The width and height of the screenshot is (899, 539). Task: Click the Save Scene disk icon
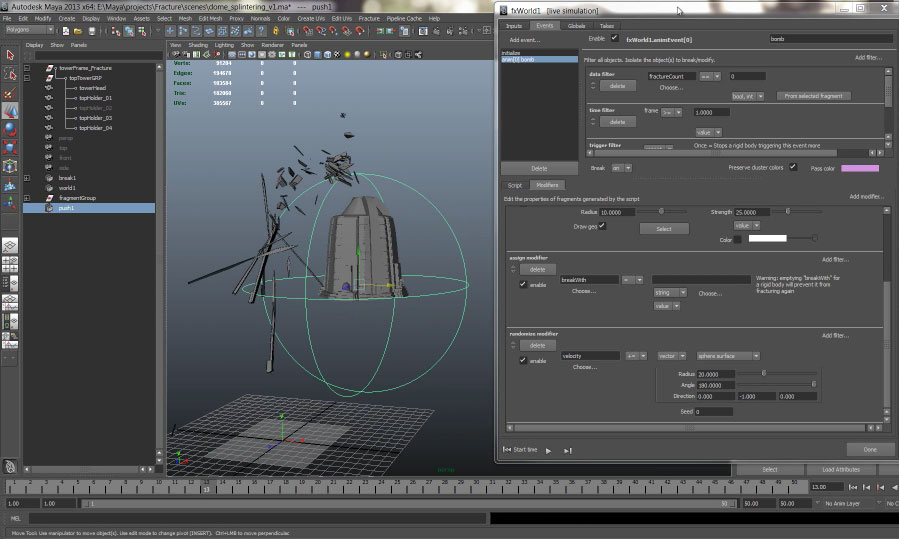click(92, 31)
